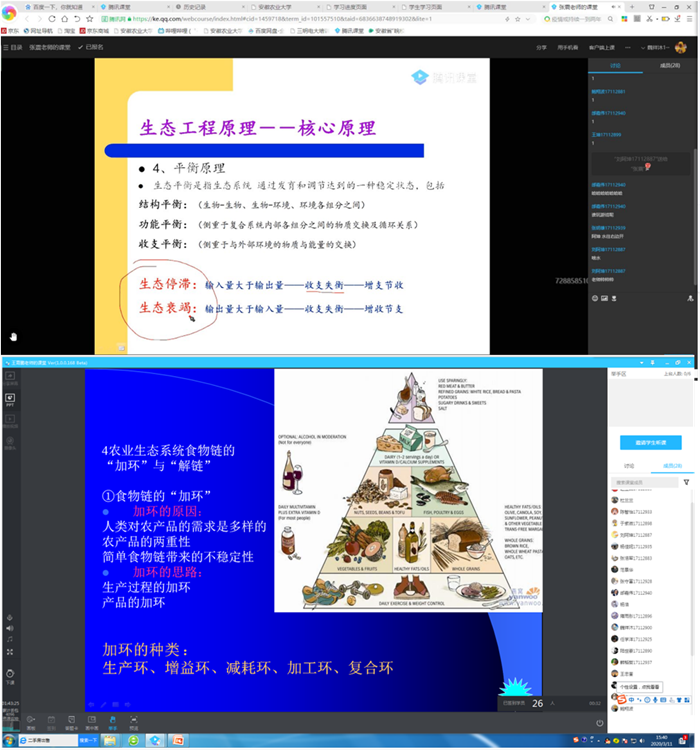Toggle the 已报名 enrolled checkmark
This screenshot has width=700, height=750.
click(92, 47)
